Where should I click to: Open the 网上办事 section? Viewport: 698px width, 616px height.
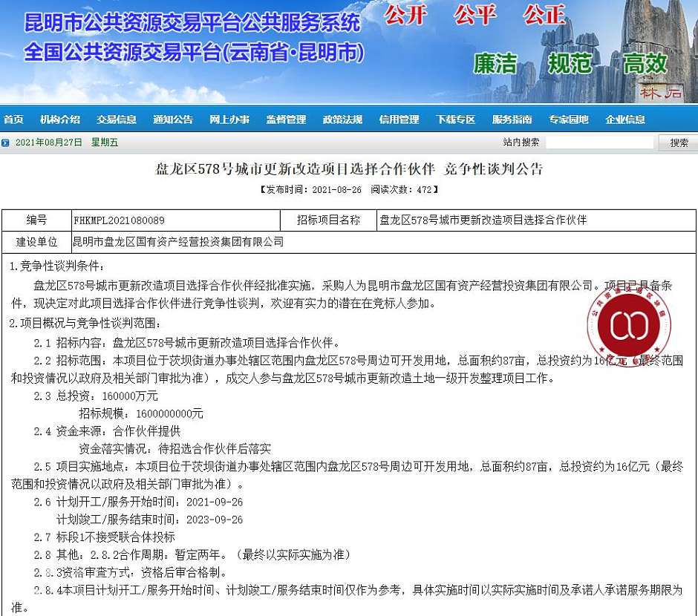tap(229, 119)
